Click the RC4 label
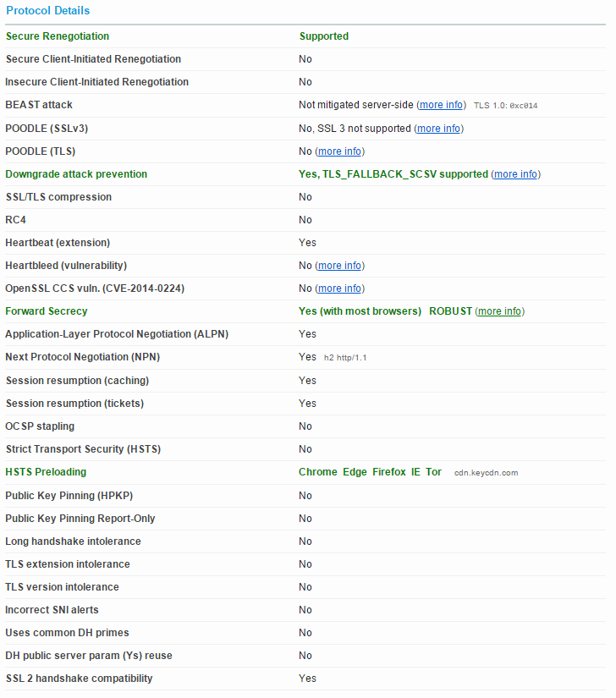The width and height of the screenshot is (616, 698). tap(15, 220)
